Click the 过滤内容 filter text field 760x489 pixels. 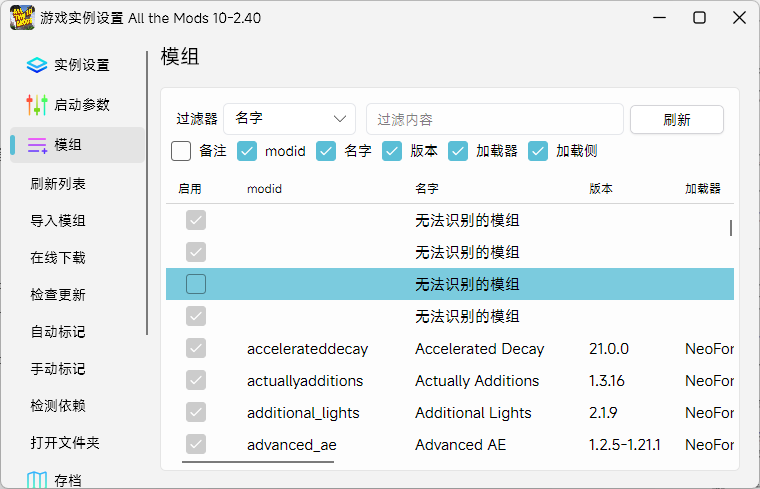(x=494, y=119)
